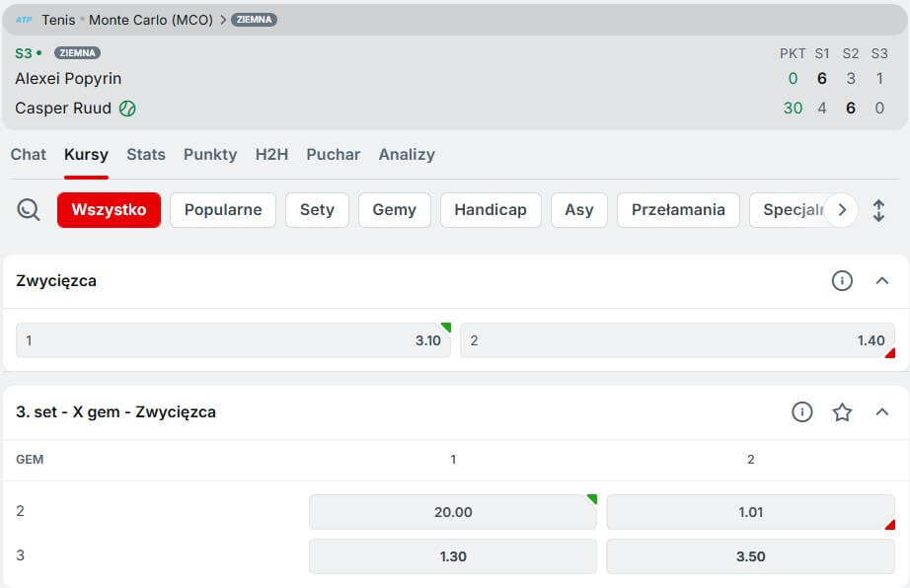Favorite the 3. set X gem market
The width and height of the screenshot is (910, 588).
pos(842,412)
